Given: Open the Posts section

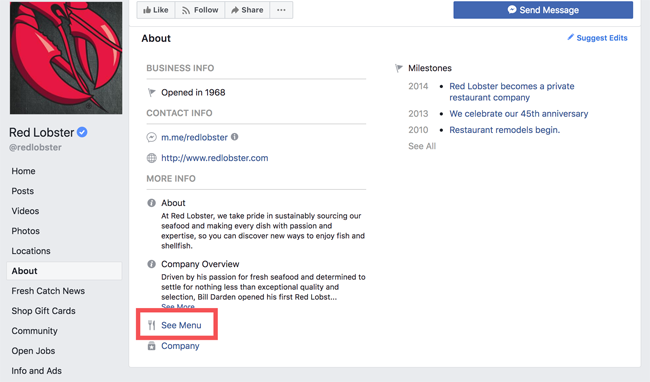Looking at the screenshot, I should [x=23, y=191].
